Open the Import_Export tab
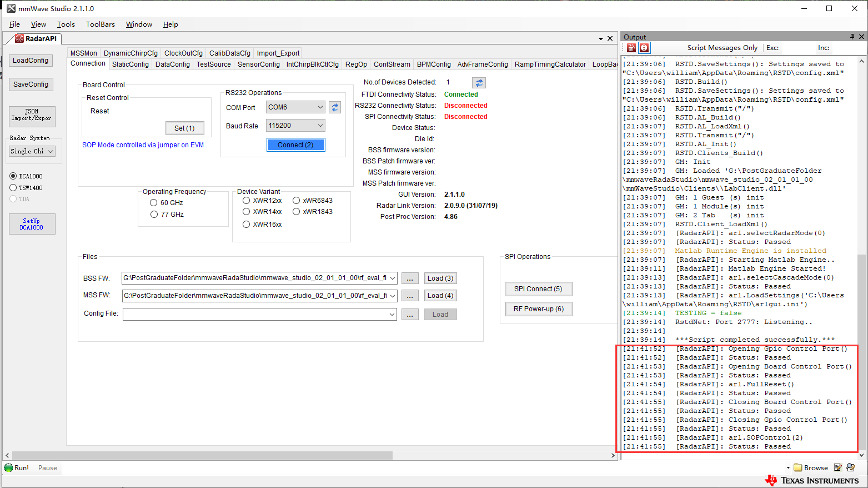The image size is (868, 488). 278,53
